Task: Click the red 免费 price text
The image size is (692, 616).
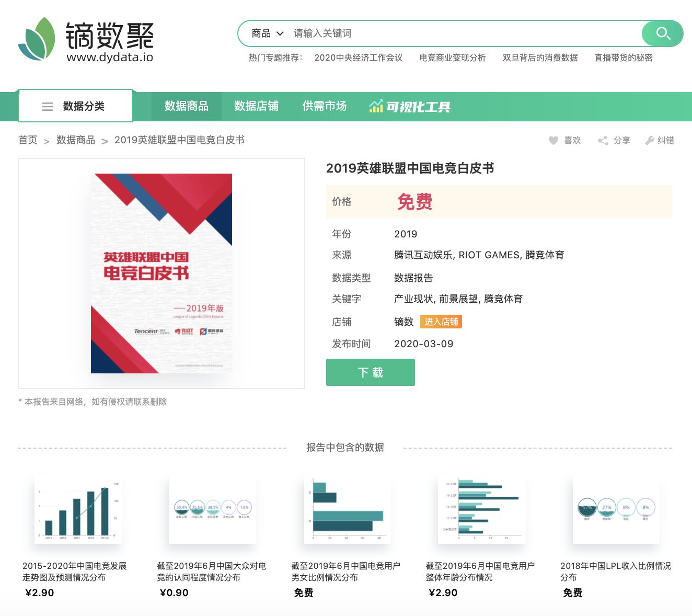Action: tap(415, 202)
